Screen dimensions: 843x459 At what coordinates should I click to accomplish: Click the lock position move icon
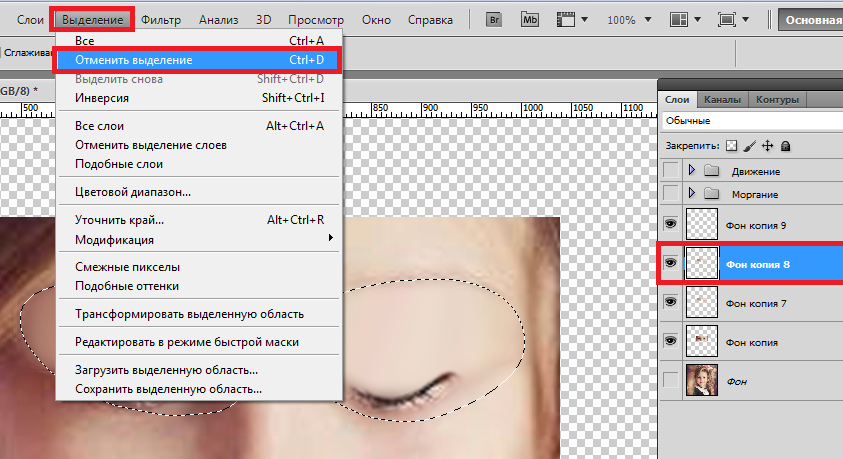tap(767, 146)
